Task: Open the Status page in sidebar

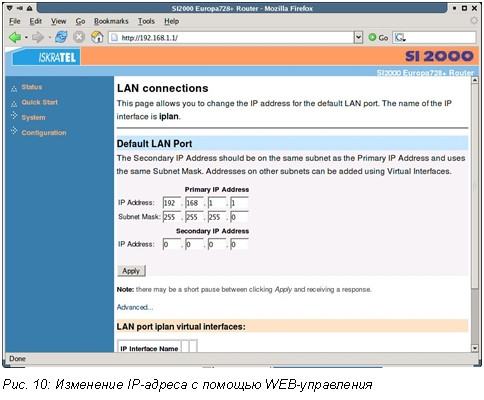Action: coord(32,87)
